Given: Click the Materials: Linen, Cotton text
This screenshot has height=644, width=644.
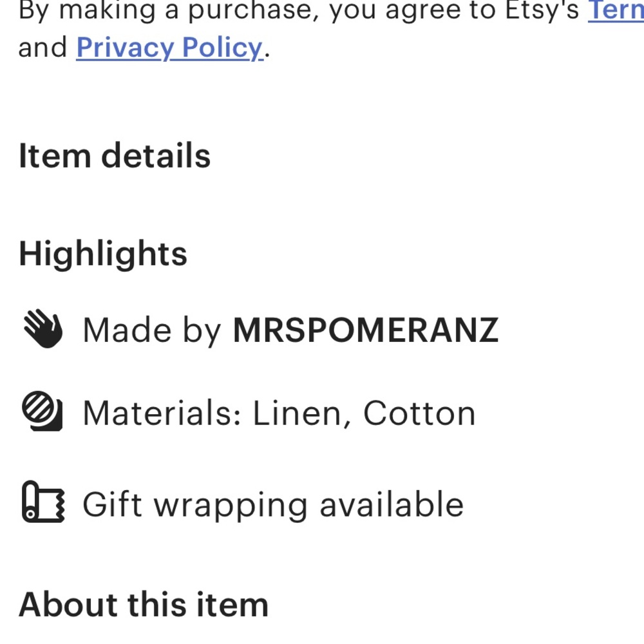Looking at the screenshot, I should tap(279, 413).
